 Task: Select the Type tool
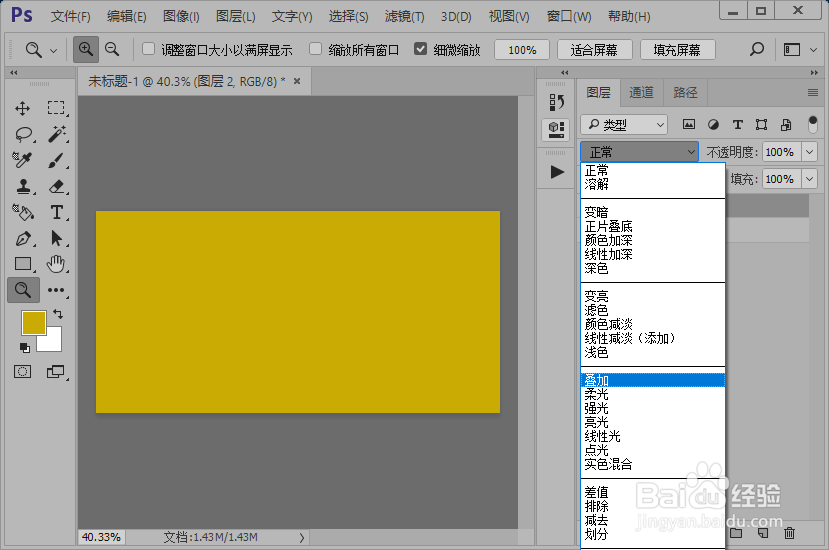57,213
